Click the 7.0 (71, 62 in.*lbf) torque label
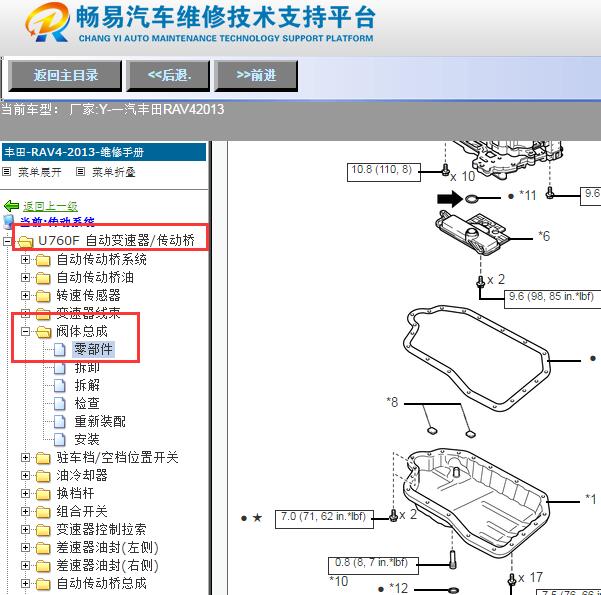The height and width of the screenshot is (595, 601). 324,519
